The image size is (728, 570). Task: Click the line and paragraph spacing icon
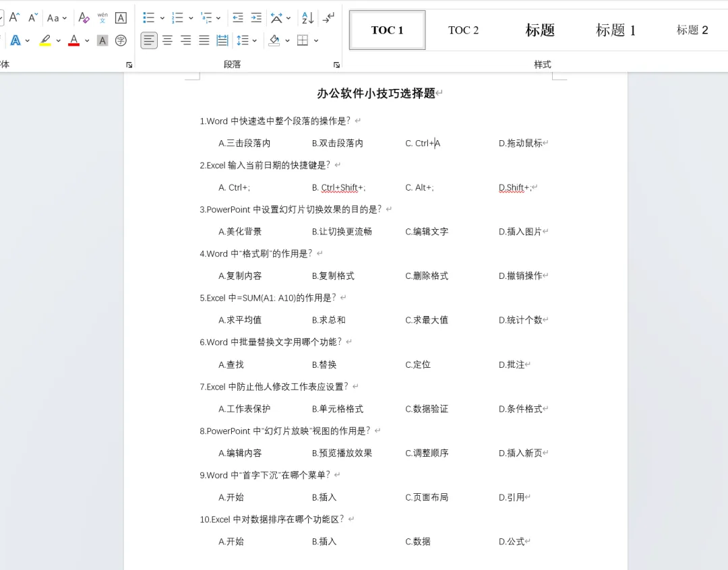243,40
